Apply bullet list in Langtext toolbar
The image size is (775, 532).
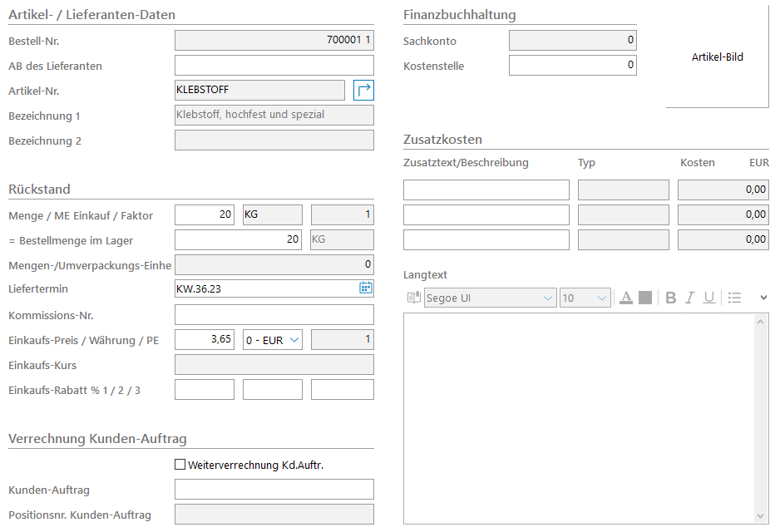point(734,298)
